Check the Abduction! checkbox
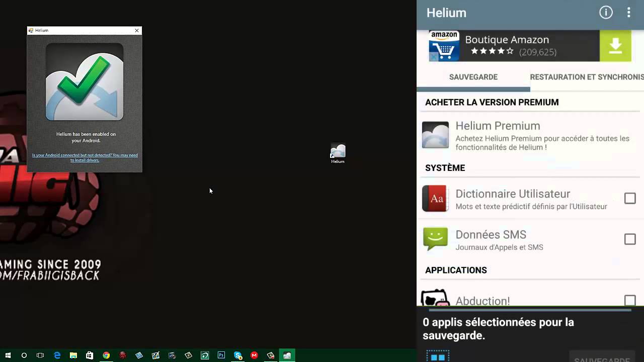The width and height of the screenshot is (644, 362). click(630, 300)
